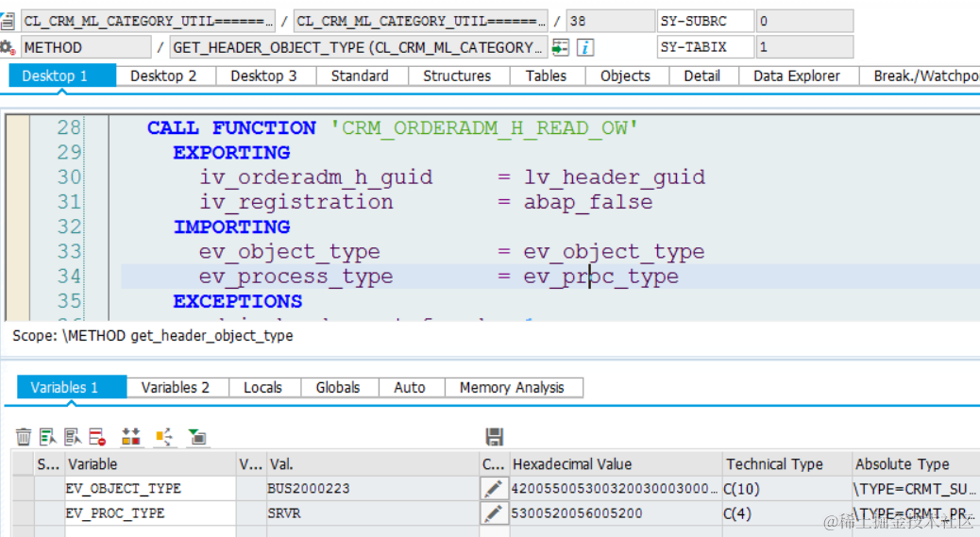Click the floppy disk save icon
Screen dimensions: 980x537
495,436
